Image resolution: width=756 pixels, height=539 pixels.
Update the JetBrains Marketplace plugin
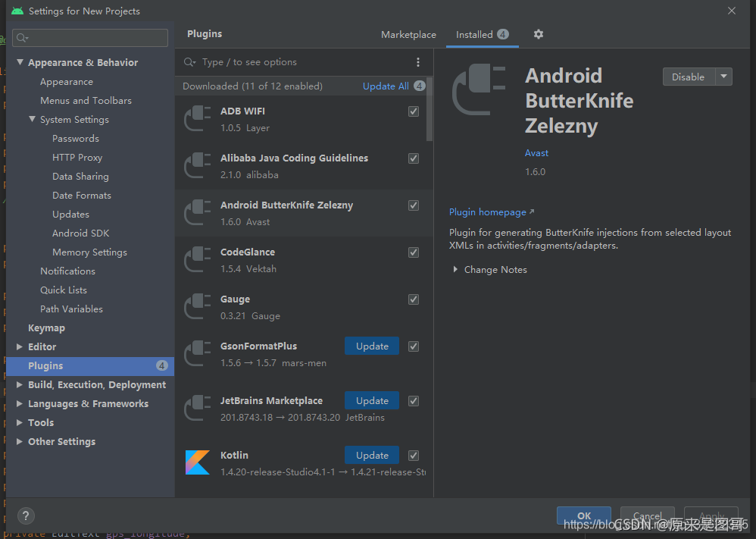pyautogui.click(x=372, y=401)
